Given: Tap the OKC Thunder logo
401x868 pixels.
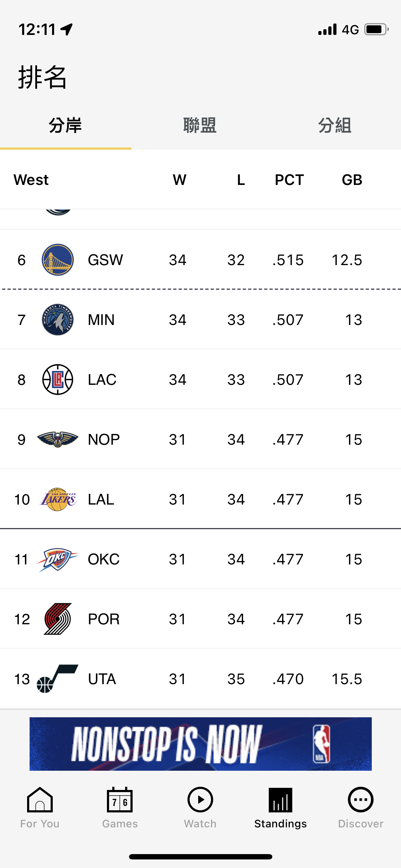Looking at the screenshot, I should click(x=57, y=559).
